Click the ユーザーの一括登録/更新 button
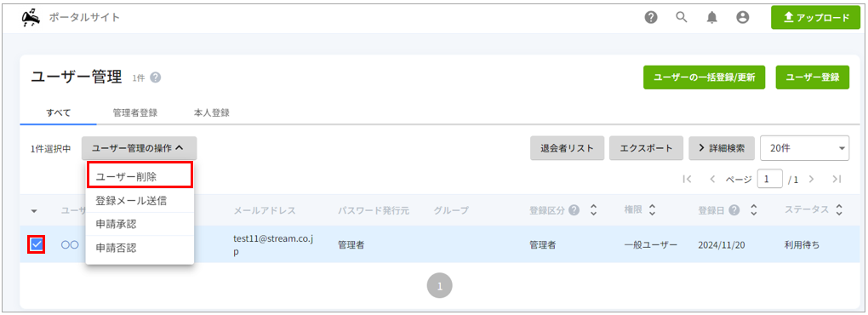 pyautogui.click(x=704, y=77)
